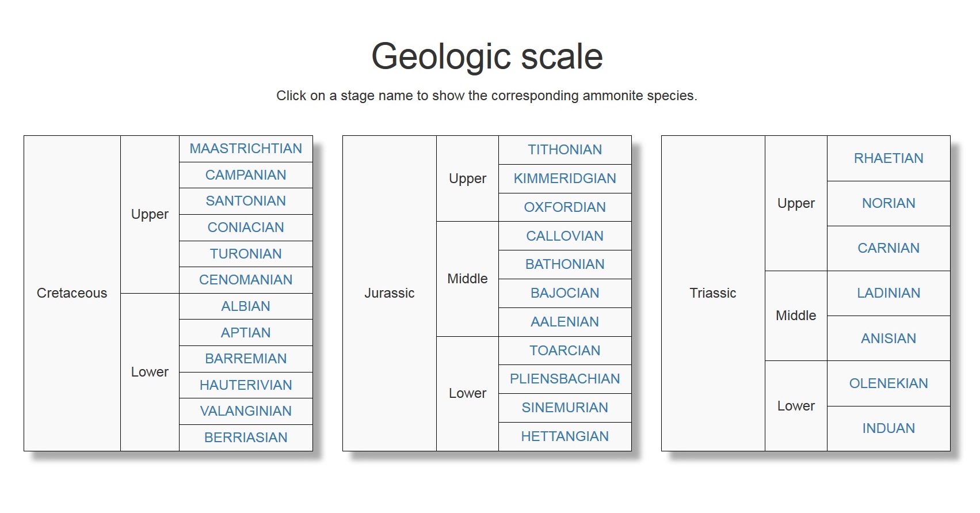Click the Ladinian stage link
Screen dimensions: 980x513
889,293
